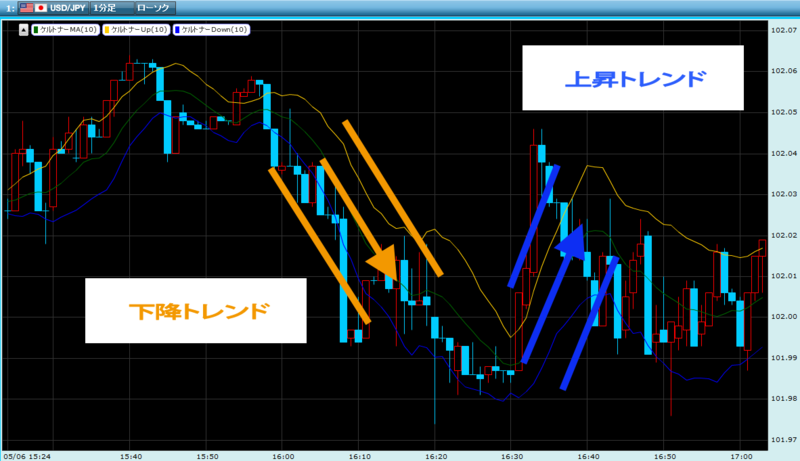Click the 15:50 time axis label
The height and width of the screenshot is (461, 800).
pos(208,456)
